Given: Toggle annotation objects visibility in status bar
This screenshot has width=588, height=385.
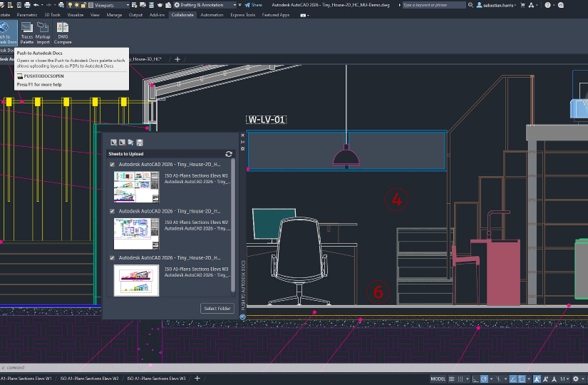Looking at the screenshot, I should (x=537, y=379).
